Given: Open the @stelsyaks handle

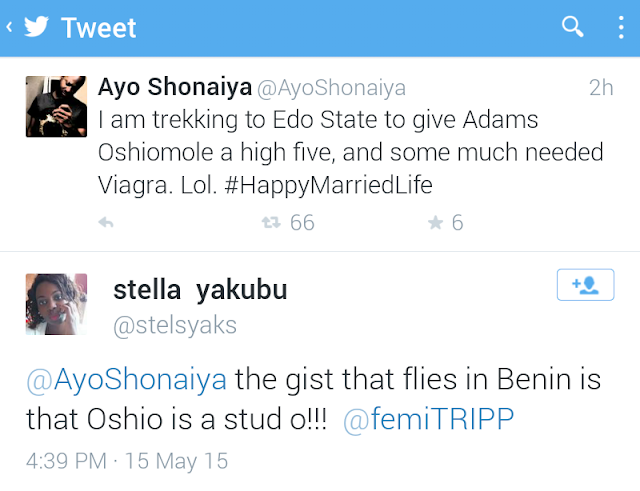Looking at the screenshot, I should (x=176, y=326).
